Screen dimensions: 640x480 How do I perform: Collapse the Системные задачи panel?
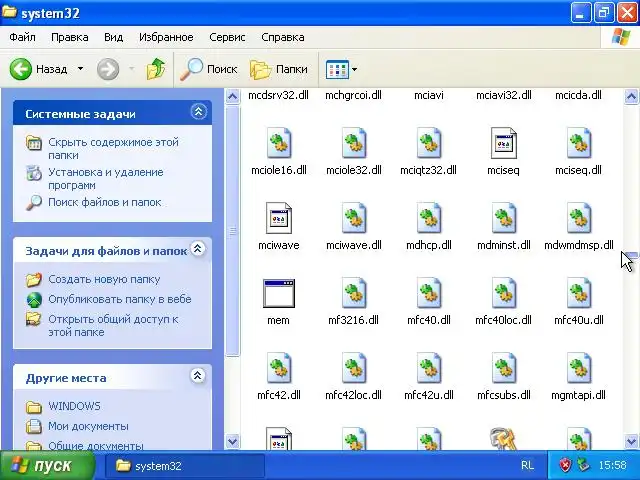coord(198,112)
